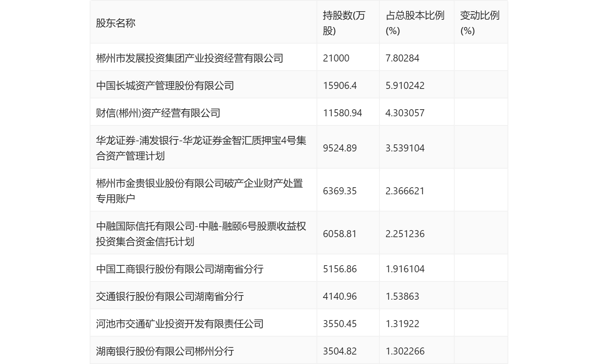Click the percentage value 3.539104

tap(405, 148)
